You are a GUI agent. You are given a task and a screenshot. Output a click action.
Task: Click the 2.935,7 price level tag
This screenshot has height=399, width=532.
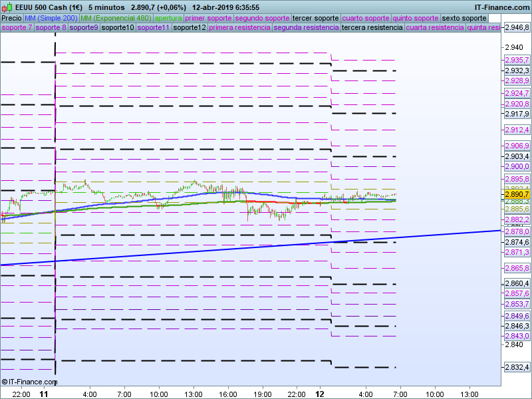pyautogui.click(x=517, y=60)
